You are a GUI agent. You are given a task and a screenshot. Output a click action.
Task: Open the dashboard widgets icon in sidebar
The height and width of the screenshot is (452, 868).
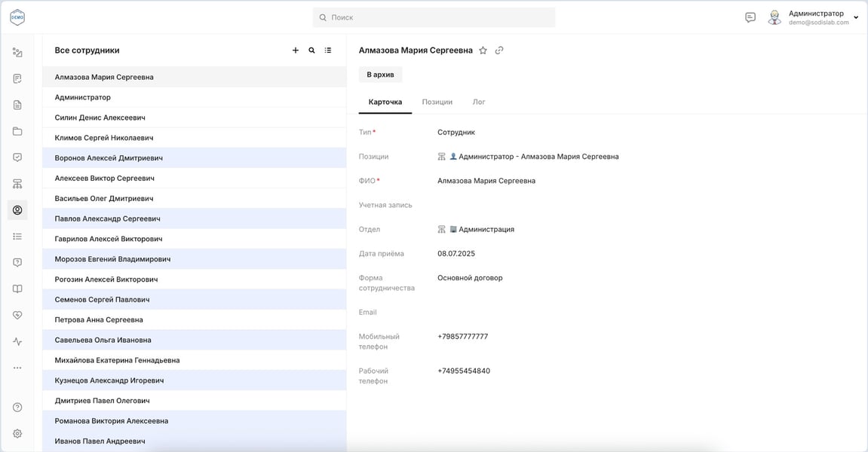tap(17, 53)
